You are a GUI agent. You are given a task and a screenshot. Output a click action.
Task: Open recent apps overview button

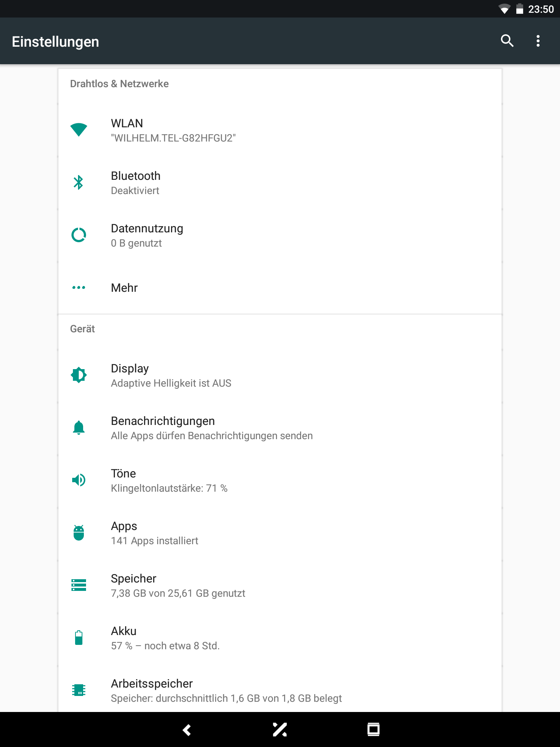373,729
